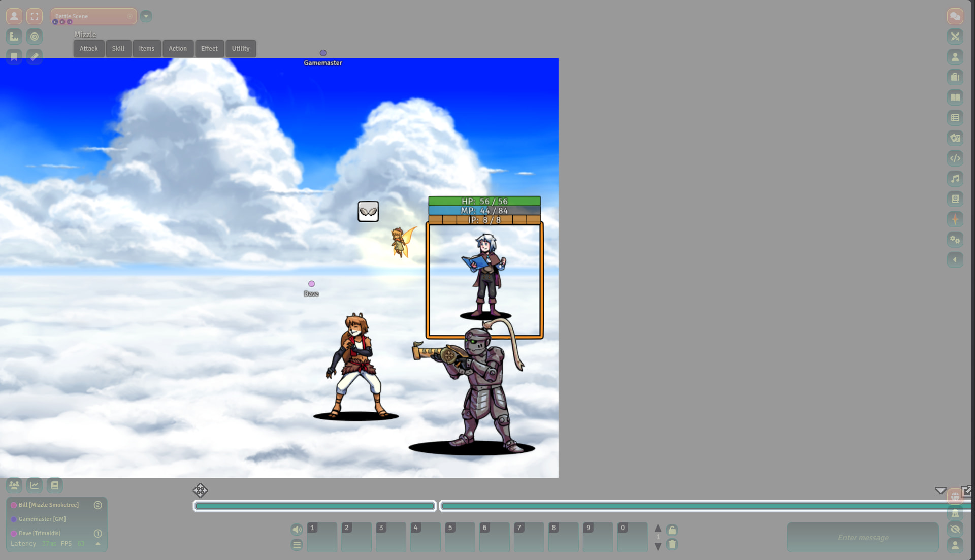Select the fox fighter token on the canvas
975x560 pixels.
pyautogui.click(x=356, y=366)
